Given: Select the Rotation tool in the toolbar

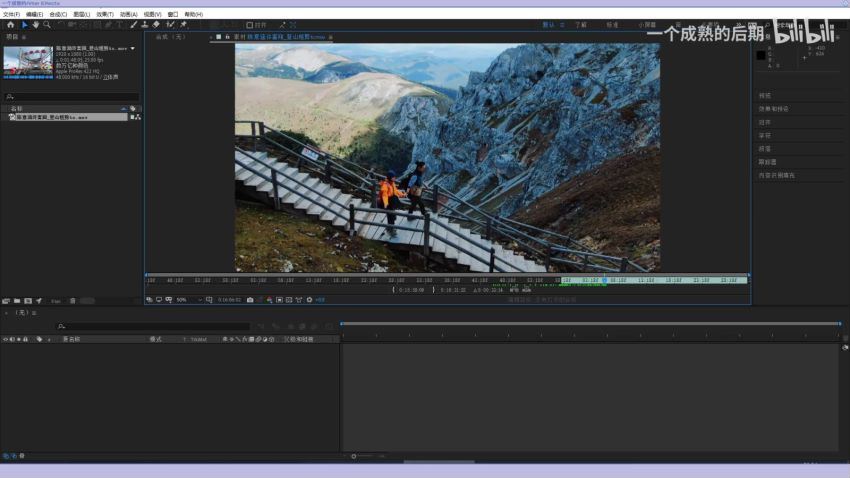Looking at the screenshot, I should [x=61, y=25].
